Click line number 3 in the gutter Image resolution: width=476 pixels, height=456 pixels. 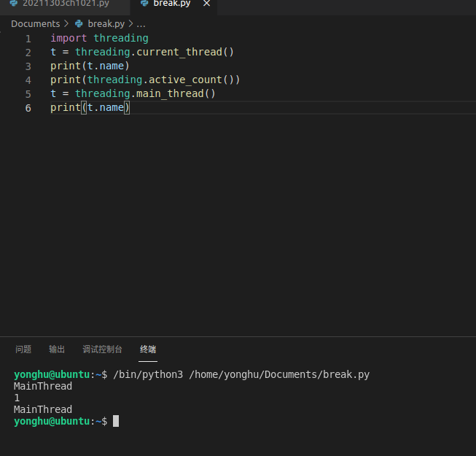(28, 66)
